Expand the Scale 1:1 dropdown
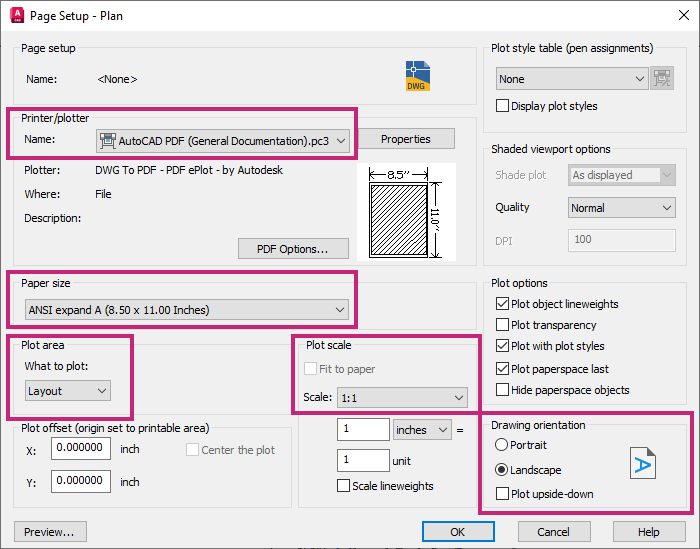Image resolution: width=700 pixels, height=549 pixels. (x=402, y=398)
